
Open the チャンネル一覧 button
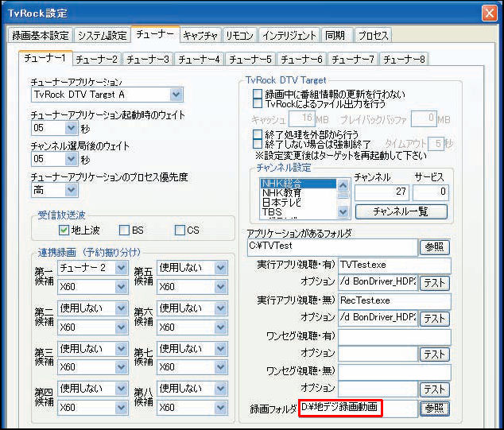(x=401, y=211)
